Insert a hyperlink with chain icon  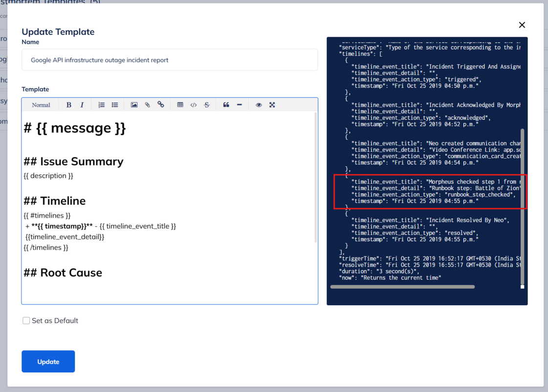tap(161, 105)
